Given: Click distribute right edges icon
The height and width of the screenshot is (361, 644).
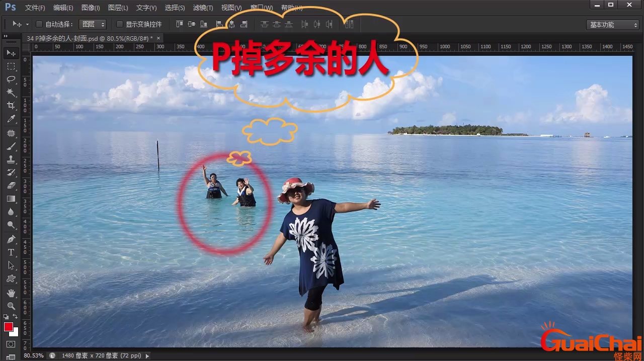Looking at the screenshot, I should point(329,24).
